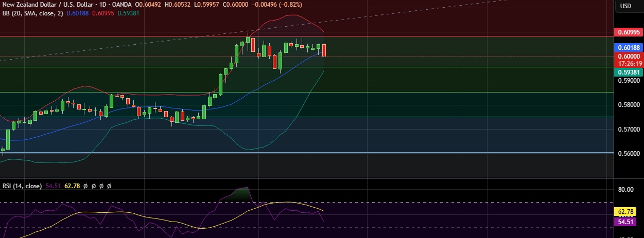This screenshot has height=238, width=644.
Task: Click the purple 54.51 RSI axis label
Action: [625, 222]
